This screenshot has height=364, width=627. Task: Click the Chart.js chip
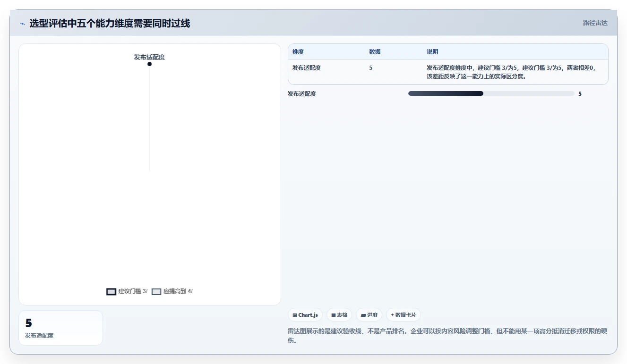[305, 315]
